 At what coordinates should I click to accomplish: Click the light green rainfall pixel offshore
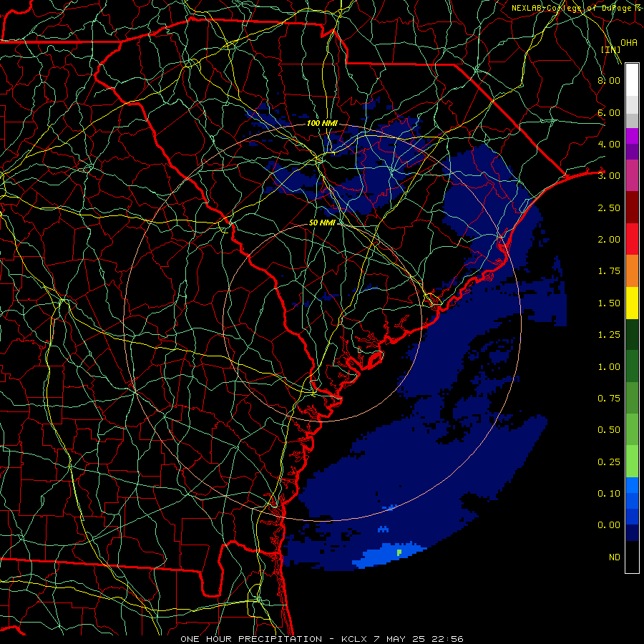coord(399,553)
